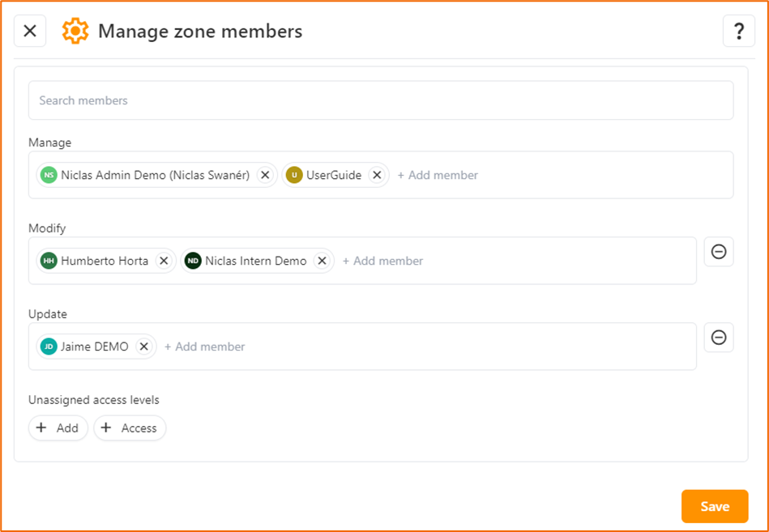This screenshot has width=769, height=532.
Task: Click Add member in the Update section
Action: pos(205,346)
